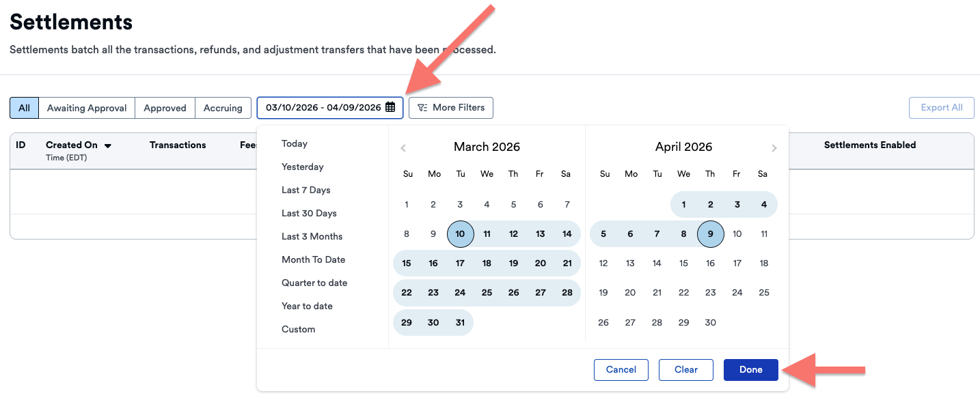Image resolution: width=980 pixels, height=400 pixels.
Task: Filter by Accruing status
Action: coord(223,108)
